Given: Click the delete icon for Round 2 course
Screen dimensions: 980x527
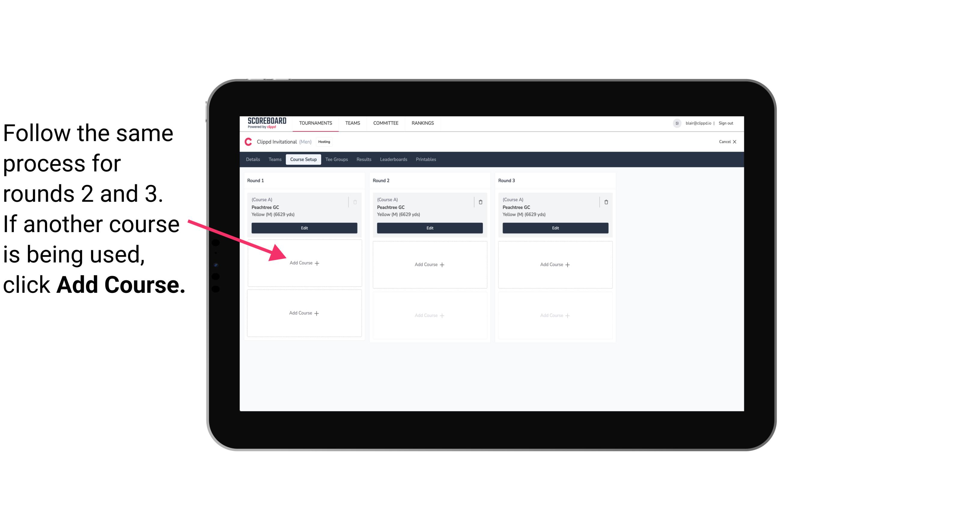Looking at the screenshot, I should click(x=481, y=201).
